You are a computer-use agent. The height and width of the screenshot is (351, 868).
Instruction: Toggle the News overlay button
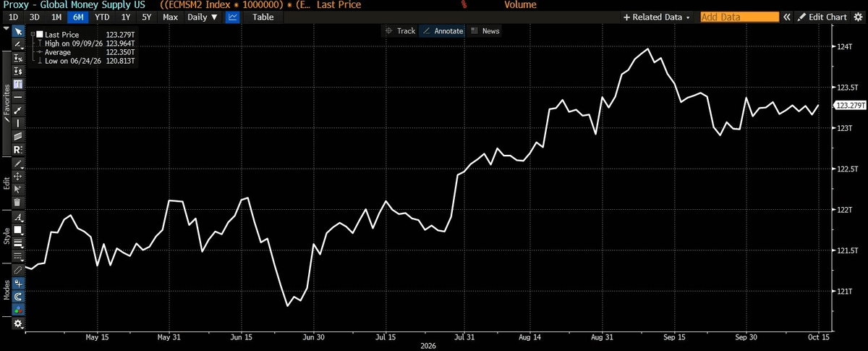tap(485, 31)
